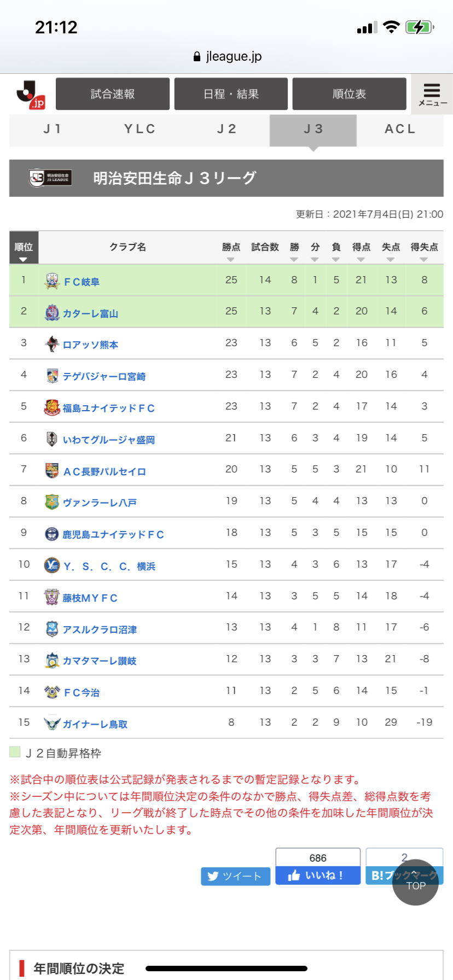Viewport: 453px width, 980px height.
Task: Open 試合速報 from the navigation bar
Action: [x=113, y=94]
